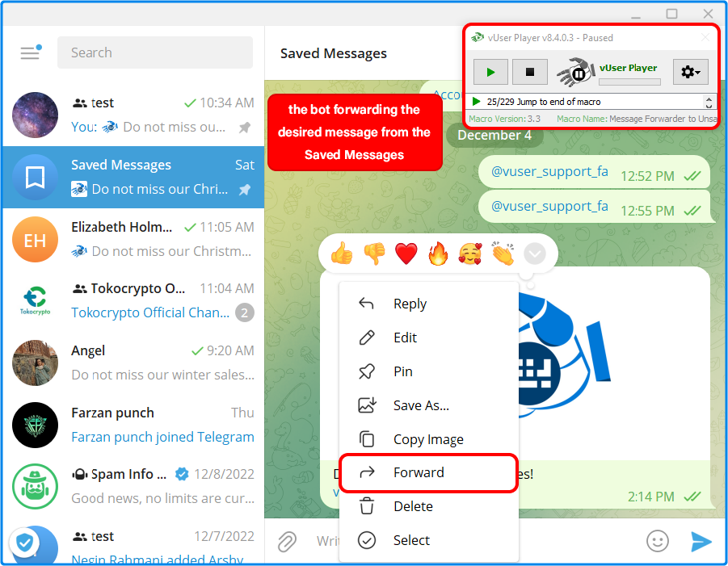Viewport: 728px width, 566px height.
Task: Choose Pin in context menu
Action: coord(429,371)
